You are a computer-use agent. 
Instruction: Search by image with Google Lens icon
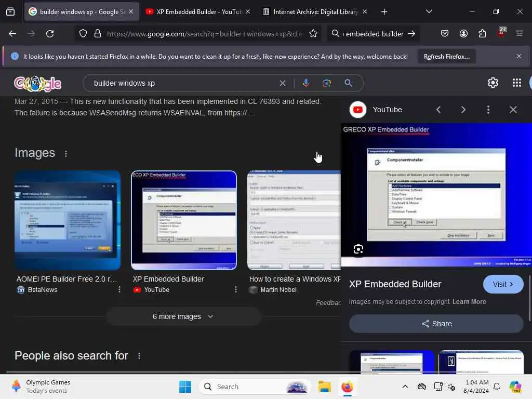pyautogui.click(x=326, y=83)
